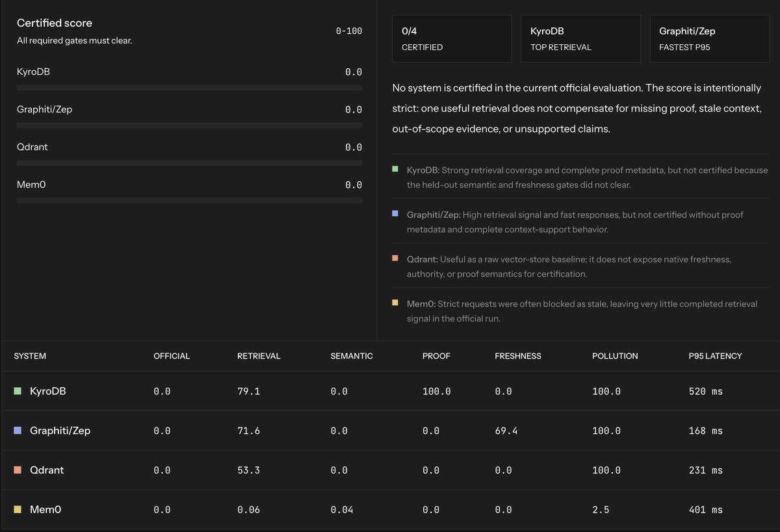Sort by the OFFICIAL column header

pyautogui.click(x=172, y=356)
